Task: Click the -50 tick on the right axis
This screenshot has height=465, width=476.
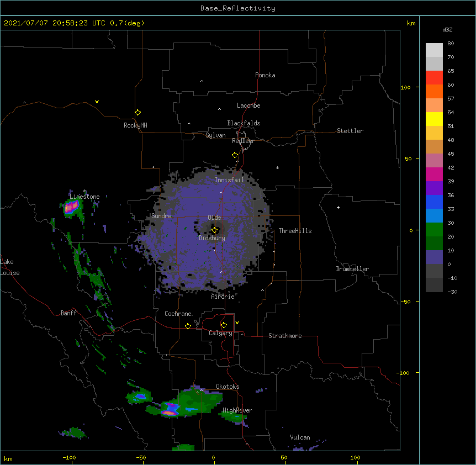Action: point(405,302)
